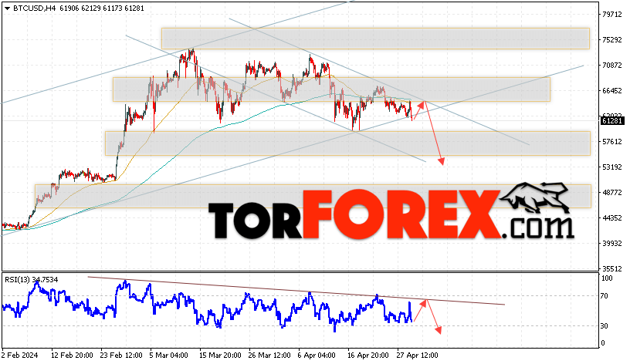Click the 26 Mar 12:00 time label
630x364 pixels.
click(x=269, y=356)
